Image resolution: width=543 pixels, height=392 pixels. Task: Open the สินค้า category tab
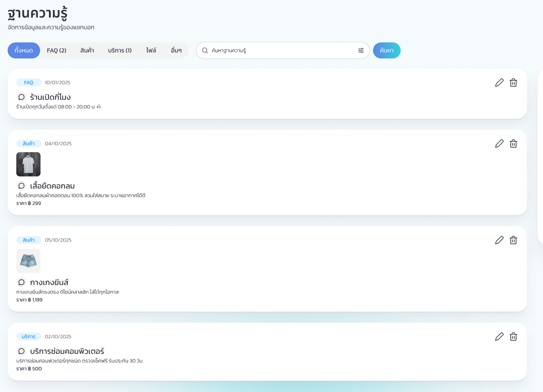(87, 50)
